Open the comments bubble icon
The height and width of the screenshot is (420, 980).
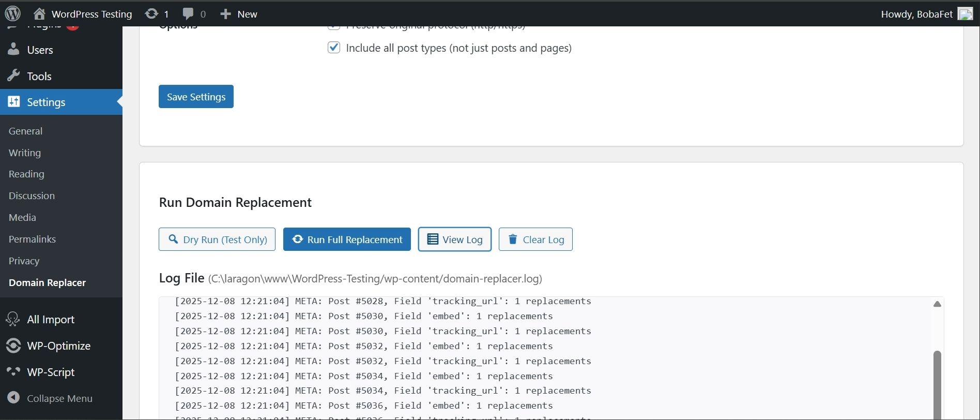point(188,14)
